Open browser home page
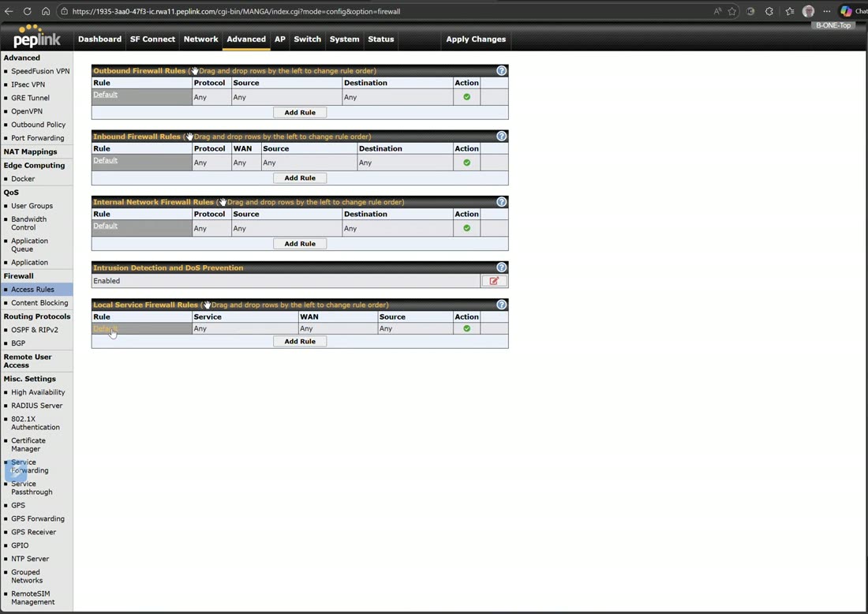 click(46, 11)
